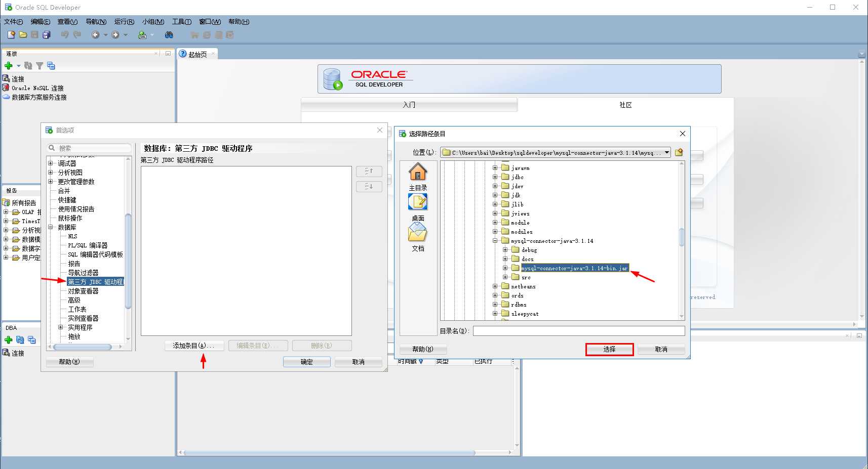The image size is (868, 469).
Task: Click the Save All toolbar icon
Action: [x=47, y=34]
